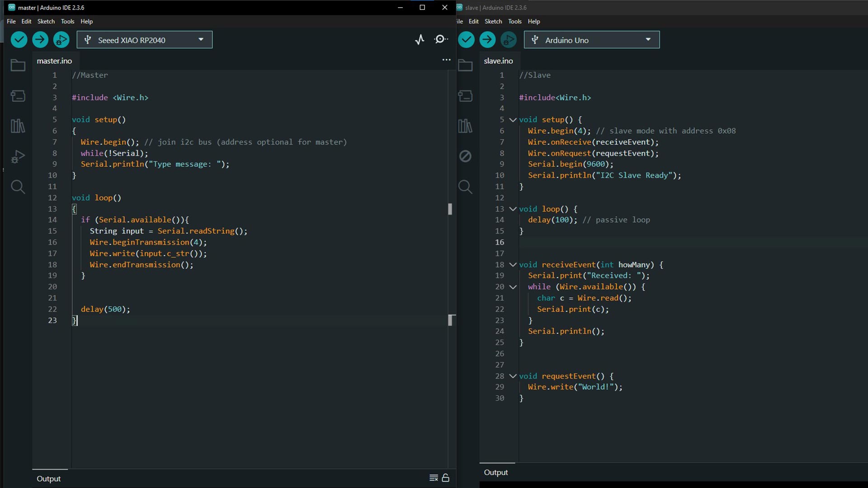Click Verify button in slave window
Image resolution: width=868 pixels, height=488 pixels.
click(466, 40)
